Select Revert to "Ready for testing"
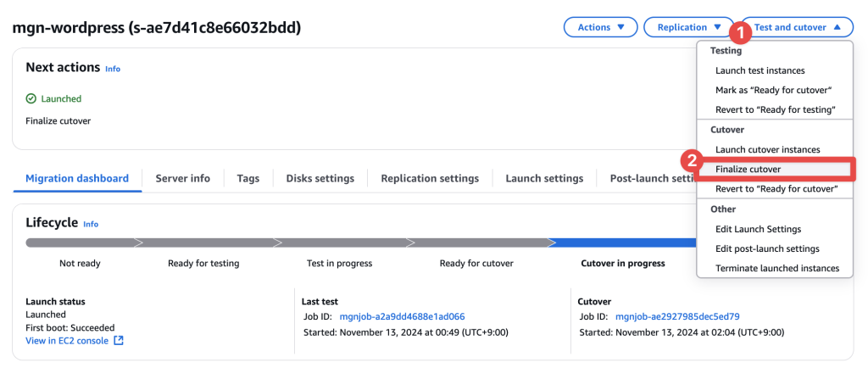 [x=775, y=109]
